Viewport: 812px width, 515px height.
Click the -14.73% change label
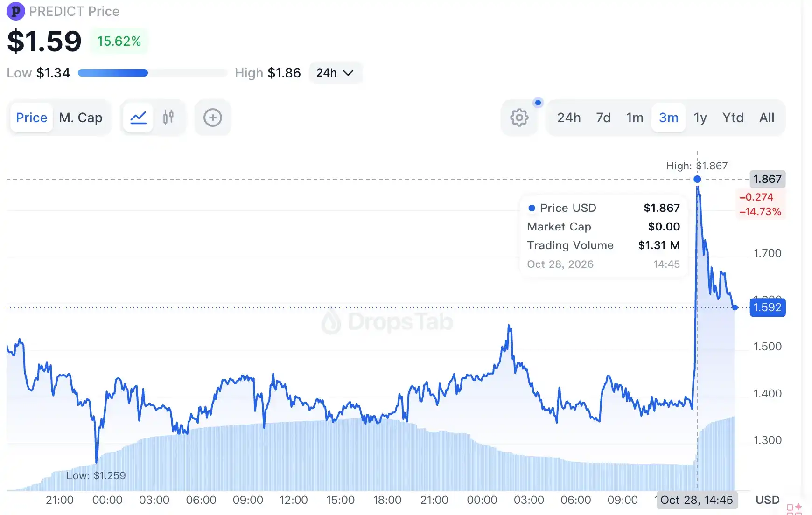[760, 212]
